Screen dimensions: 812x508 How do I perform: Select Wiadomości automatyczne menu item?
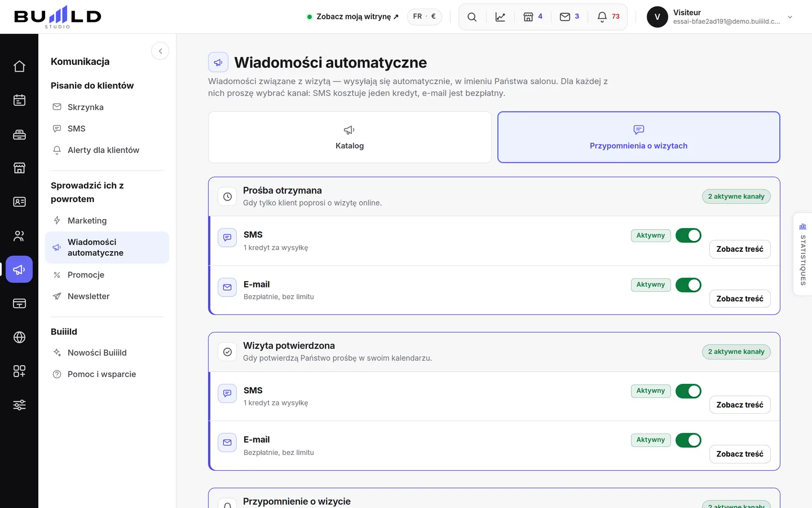click(x=107, y=247)
